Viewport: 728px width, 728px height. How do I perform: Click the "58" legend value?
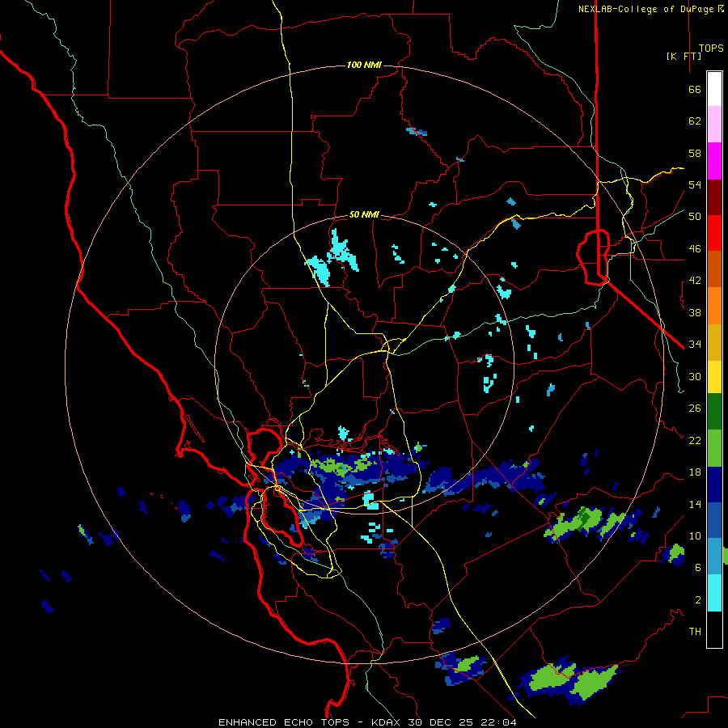click(695, 153)
